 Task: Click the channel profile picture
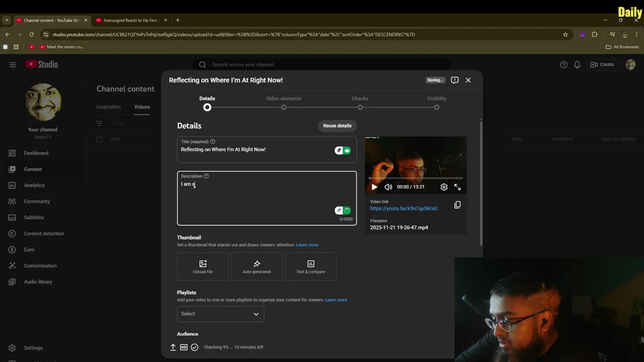pyautogui.click(x=43, y=102)
